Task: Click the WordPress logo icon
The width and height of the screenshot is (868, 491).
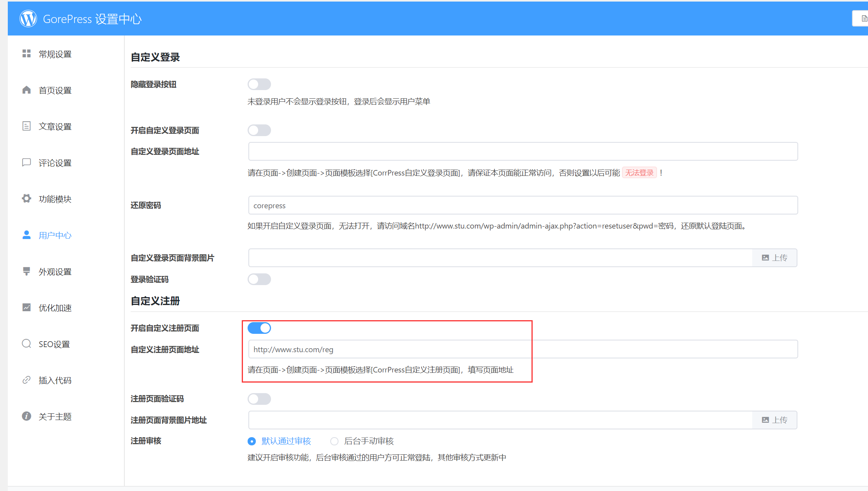Action: click(x=28, y=18)
